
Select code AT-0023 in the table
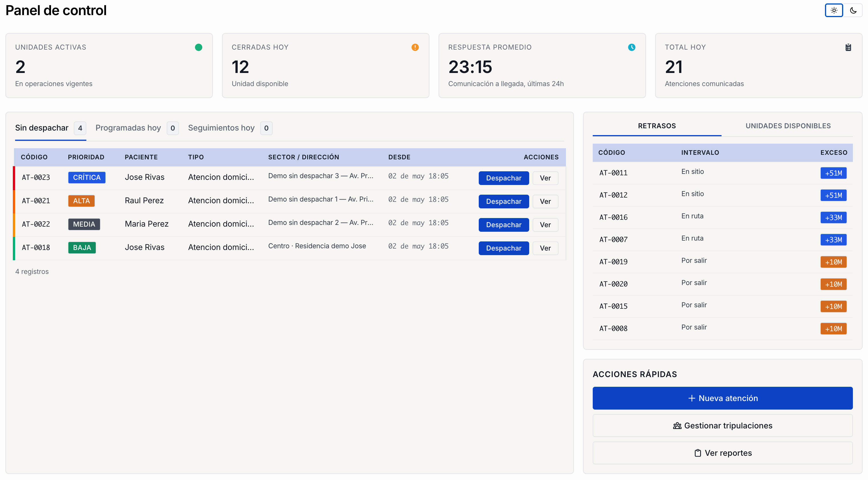pyautogui.click(x=36, y=178)
